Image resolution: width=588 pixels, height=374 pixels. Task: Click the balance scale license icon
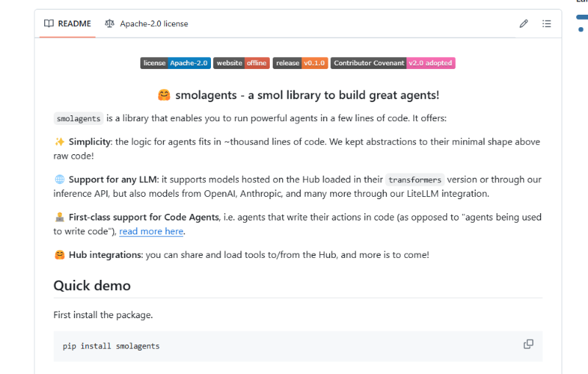pyautogui.click(x=110, y=24)
